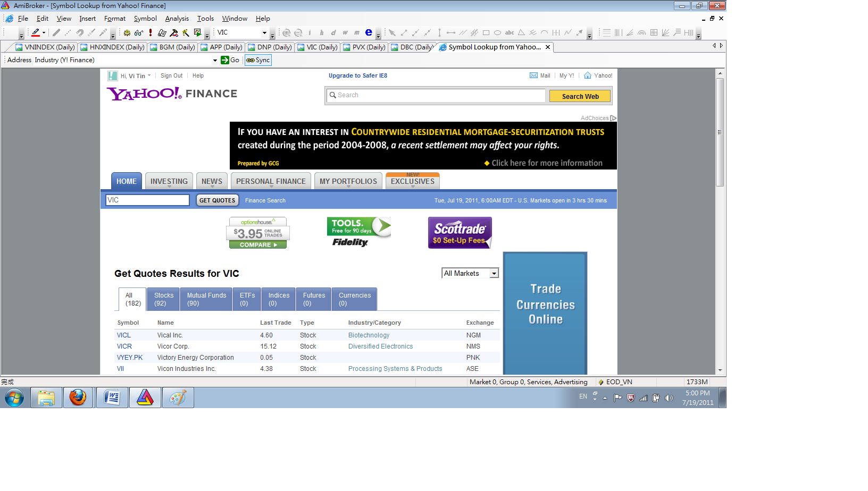Show hidden system tray icons arrow

(605, 397)
